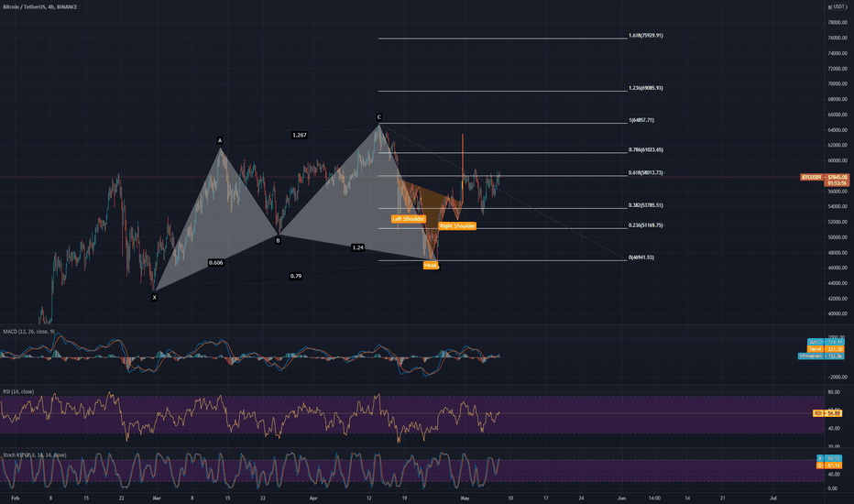Select the Head pattern label
854x504 pixels.
[x=431, y=266]
